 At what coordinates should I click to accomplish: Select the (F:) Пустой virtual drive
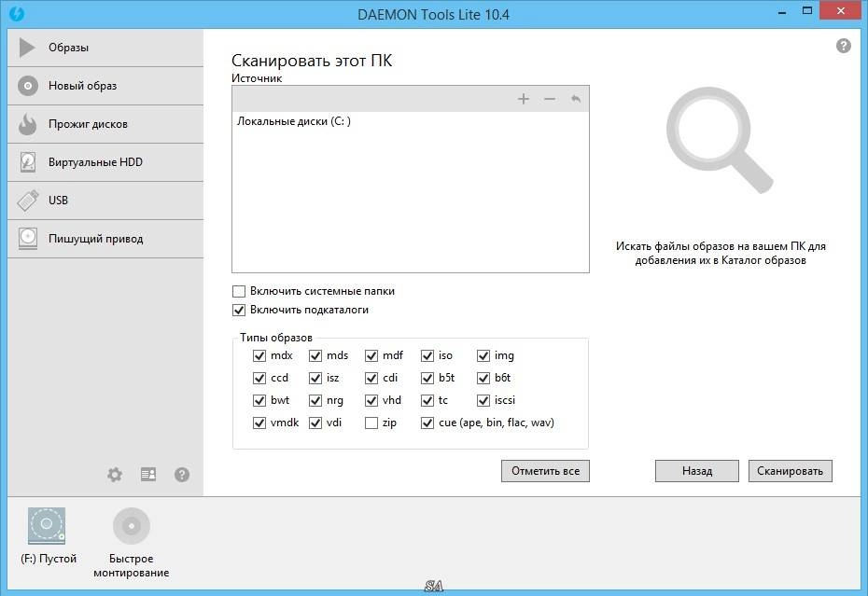click(x=47, y=526)
